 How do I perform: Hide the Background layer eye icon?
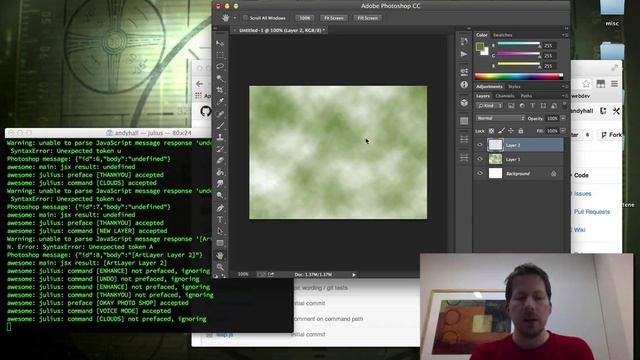[480, 173]
